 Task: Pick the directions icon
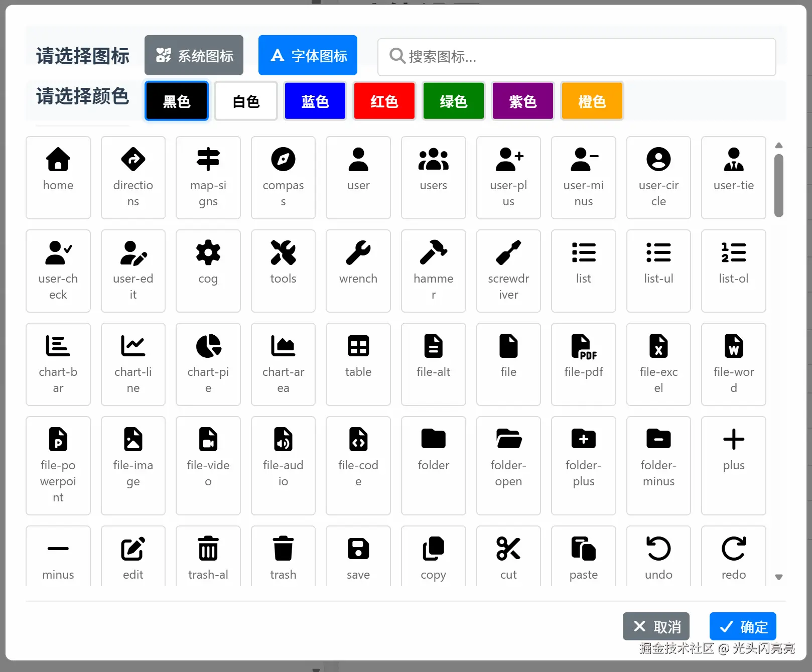coord(133,177)
